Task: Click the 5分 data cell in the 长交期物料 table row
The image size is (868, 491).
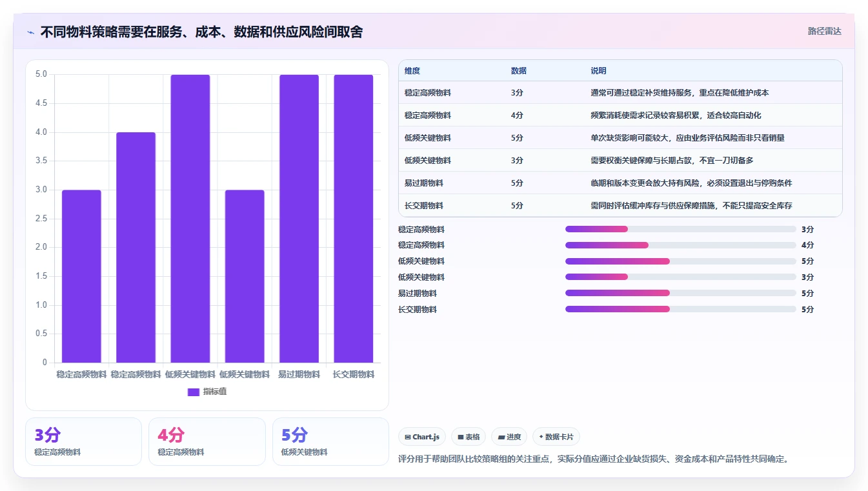Action: [x=517, y=206]
